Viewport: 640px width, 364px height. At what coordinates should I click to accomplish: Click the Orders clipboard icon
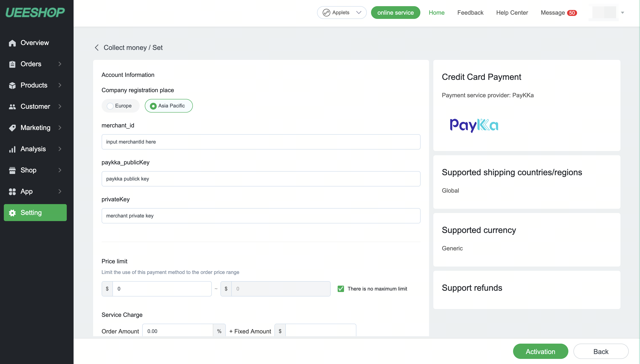coord(12,64)
